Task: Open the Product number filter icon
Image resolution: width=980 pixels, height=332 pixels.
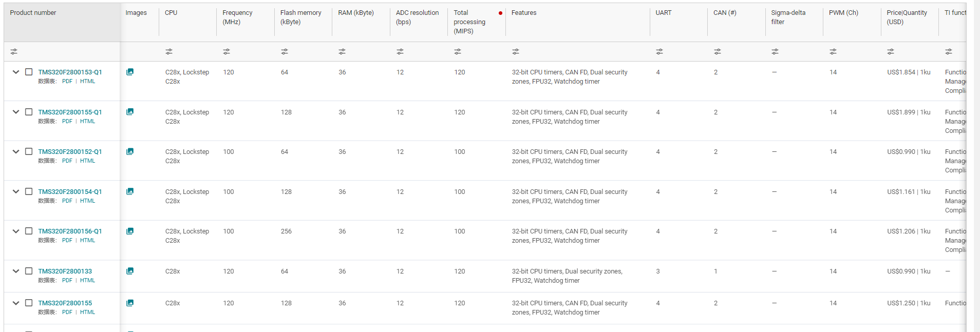Action: [x=14, y=52]
